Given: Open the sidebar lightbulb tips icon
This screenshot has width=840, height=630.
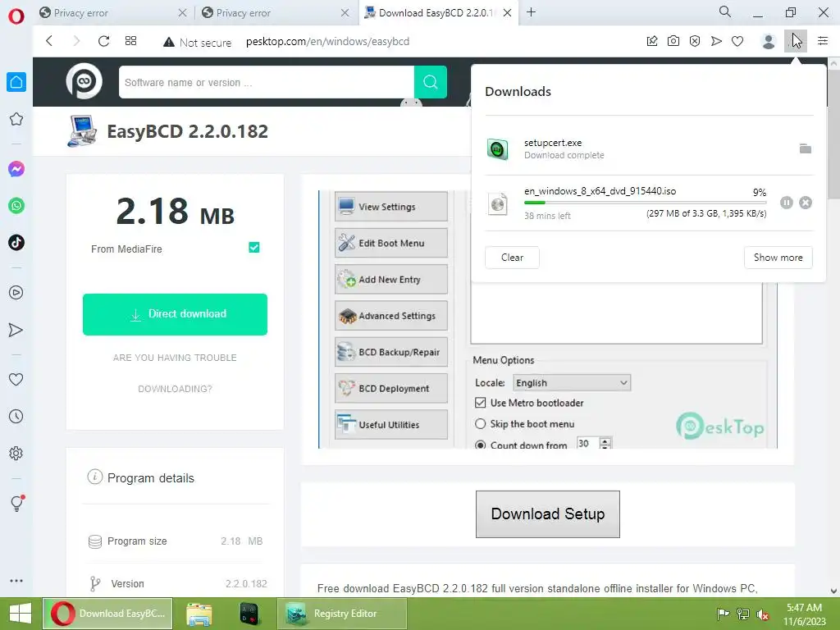Looking at the screenshot, I should (17, 503).
